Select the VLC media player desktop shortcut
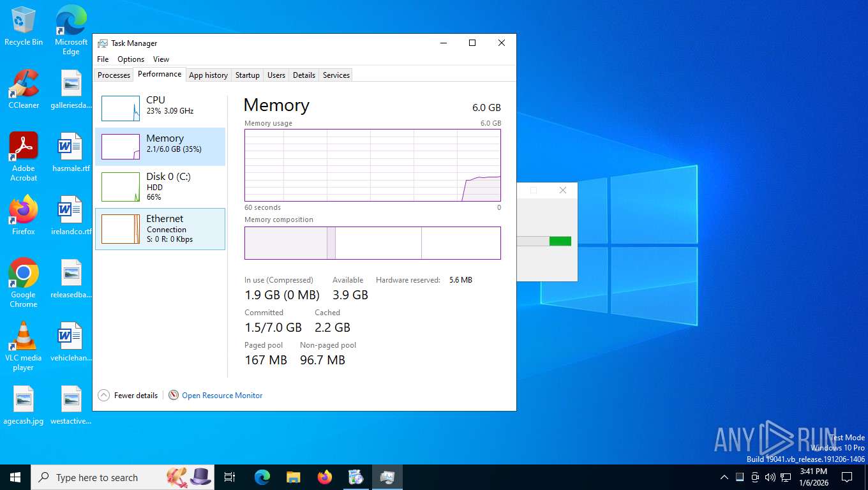This screenshot has height=490, width=868. 24,346
